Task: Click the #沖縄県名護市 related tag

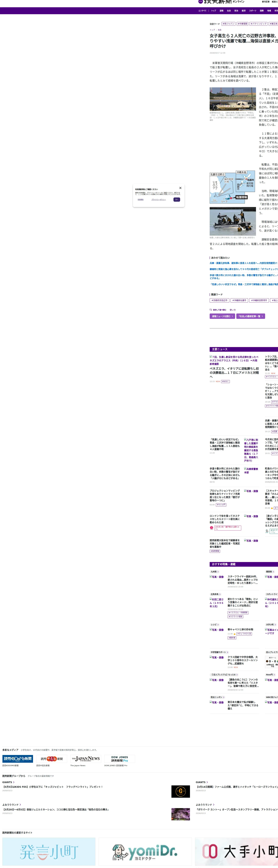Action: coord(239,300)
